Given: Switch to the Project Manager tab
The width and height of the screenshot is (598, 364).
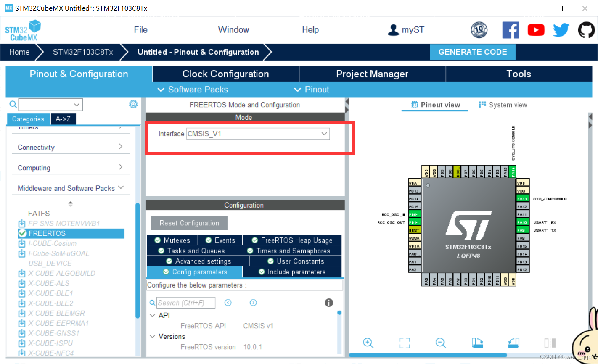Looking at the screenshot, I should (372, 74).
